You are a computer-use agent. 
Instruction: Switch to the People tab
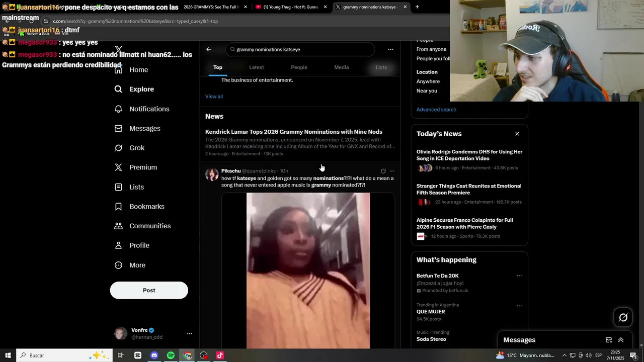tap(299, 67)
